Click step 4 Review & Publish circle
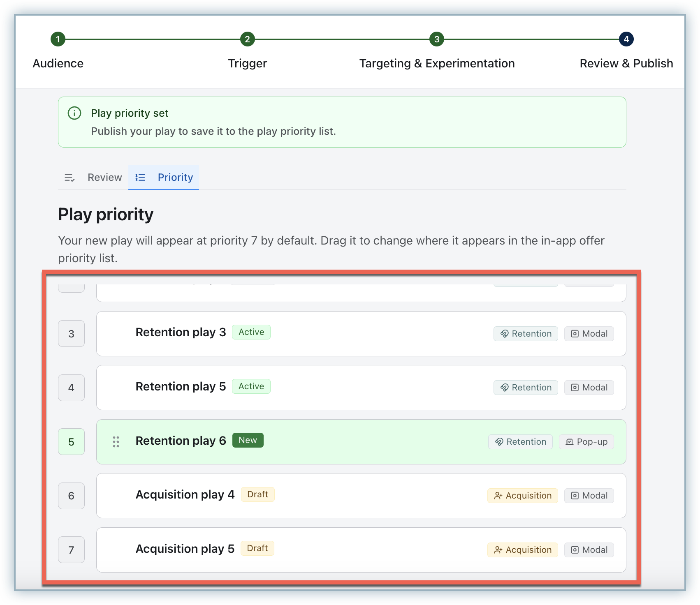 [626, 39]
